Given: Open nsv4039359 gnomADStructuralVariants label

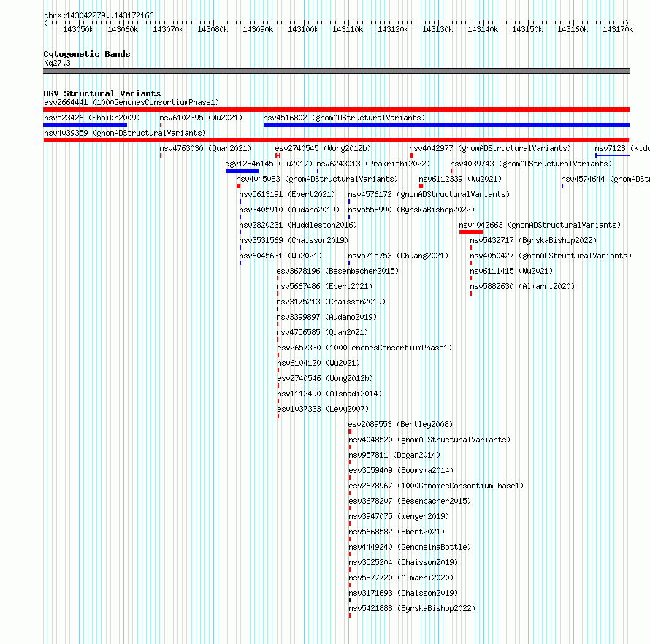Looking at the screenshot, I should click(125, 133).
